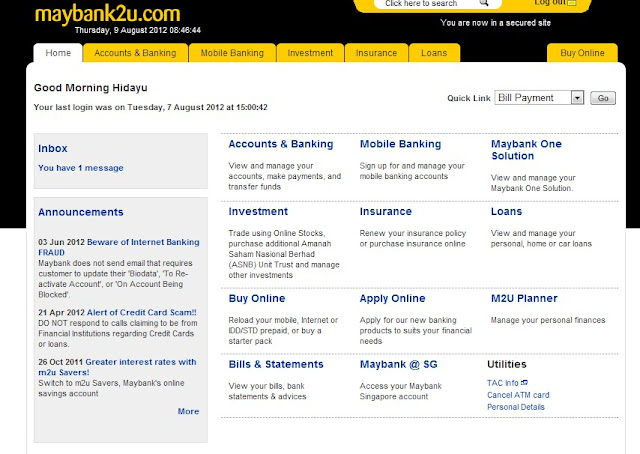Open the Loans tab
This screenshot has height=454, width=640.
[x=434, y=53]
